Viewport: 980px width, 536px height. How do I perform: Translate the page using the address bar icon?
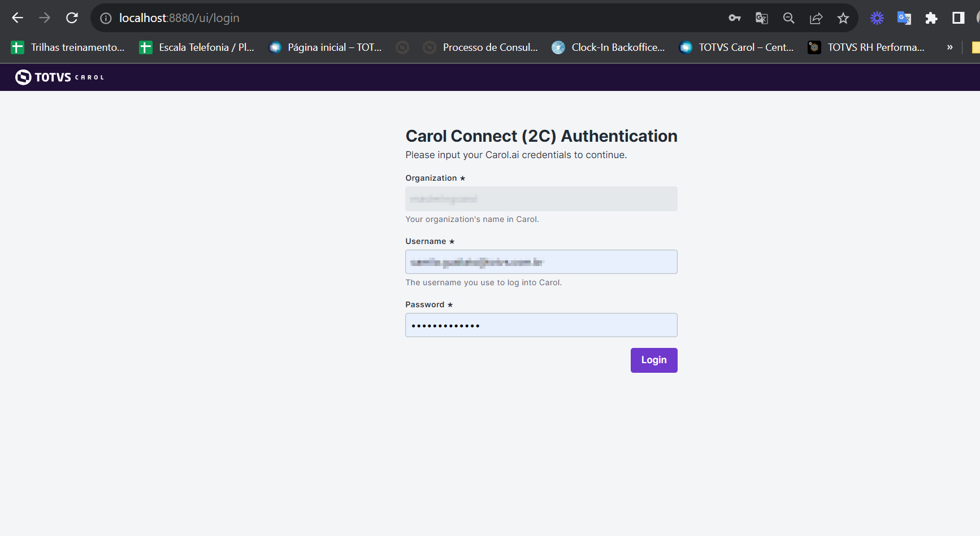[761, 18]
